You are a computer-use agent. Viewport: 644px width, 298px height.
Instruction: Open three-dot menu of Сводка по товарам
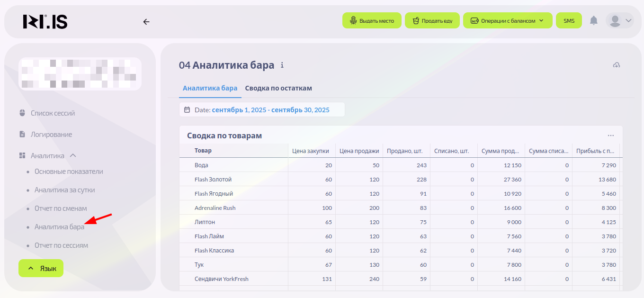pos(611,135)
